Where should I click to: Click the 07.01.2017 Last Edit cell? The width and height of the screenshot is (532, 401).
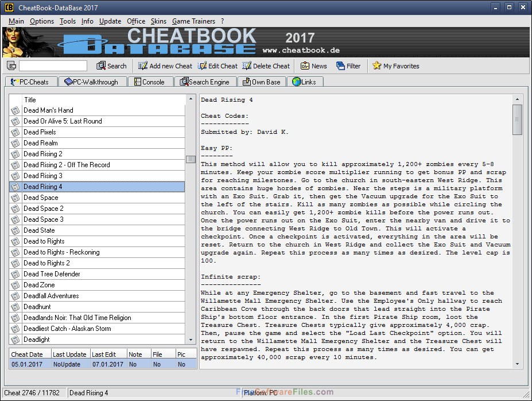pos(108,364)
